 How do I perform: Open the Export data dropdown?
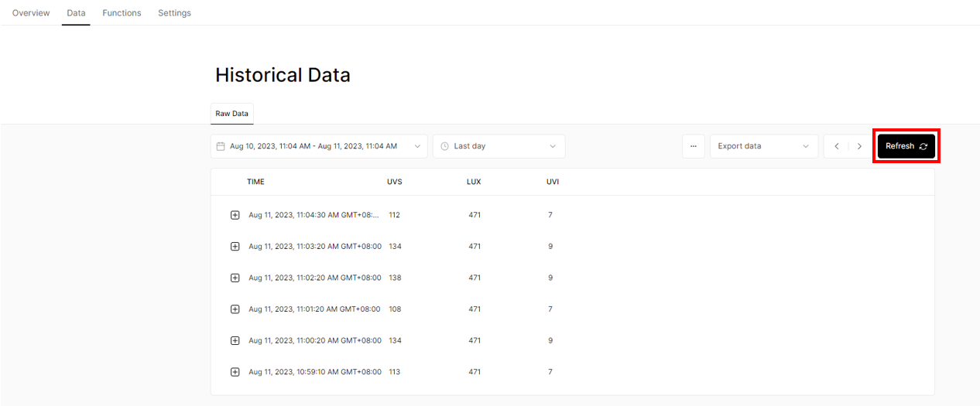(764, 146)
